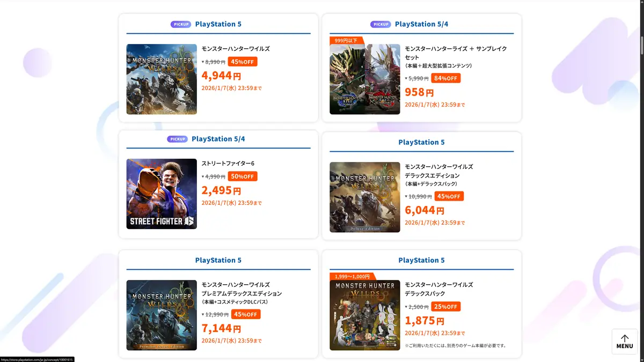Click Wilds Premium Deluxe Edition cover image
The width and height of the screenshot is (644, 362).
[162, 315]
